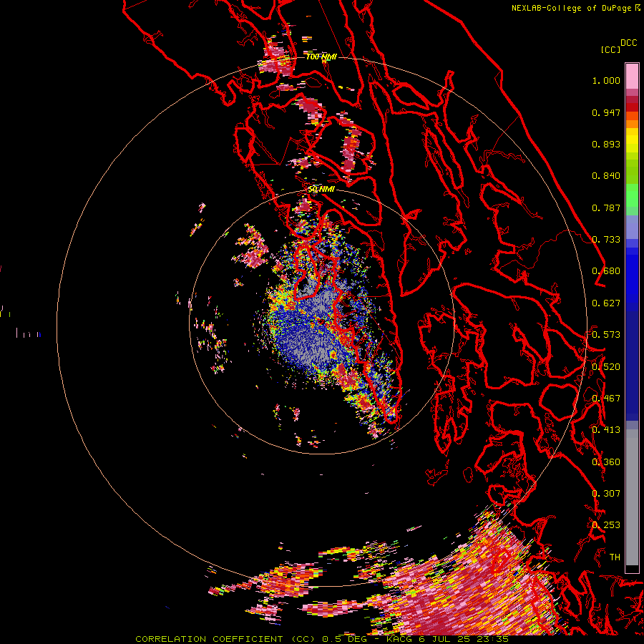The width and height of the screenshot is (644, 644).
Task: Click the 0.573 scale value
Action: coord(606,334)
